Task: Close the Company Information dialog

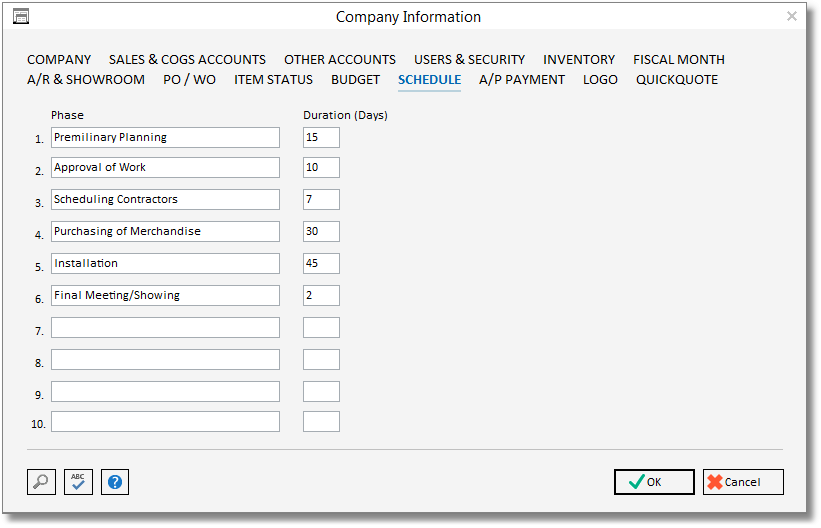Action: [x=792, y=16]
